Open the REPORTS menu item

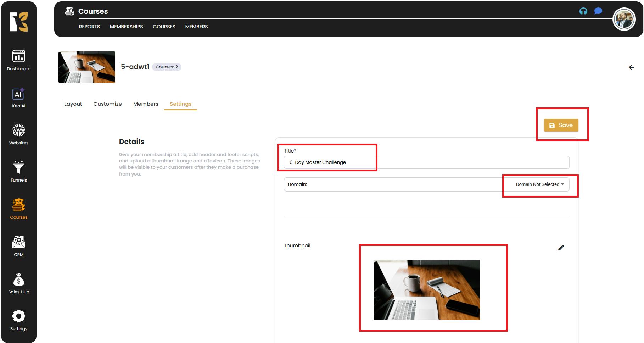click(x=89, y=27)
